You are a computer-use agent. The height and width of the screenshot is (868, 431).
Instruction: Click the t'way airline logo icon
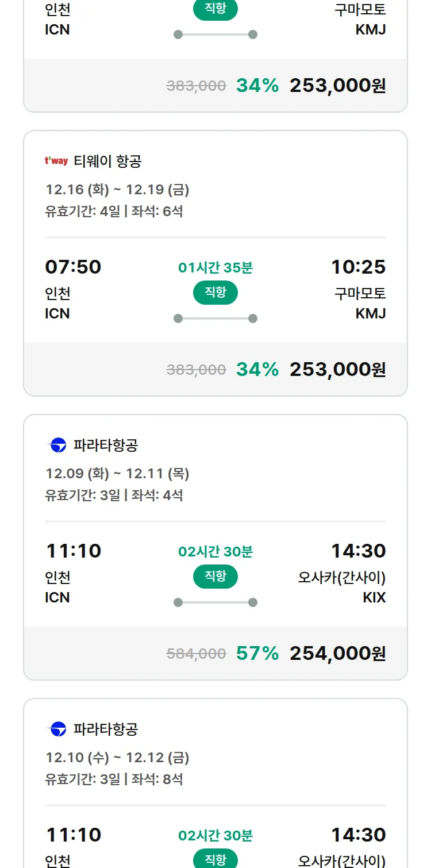click(x=56, y=162)
